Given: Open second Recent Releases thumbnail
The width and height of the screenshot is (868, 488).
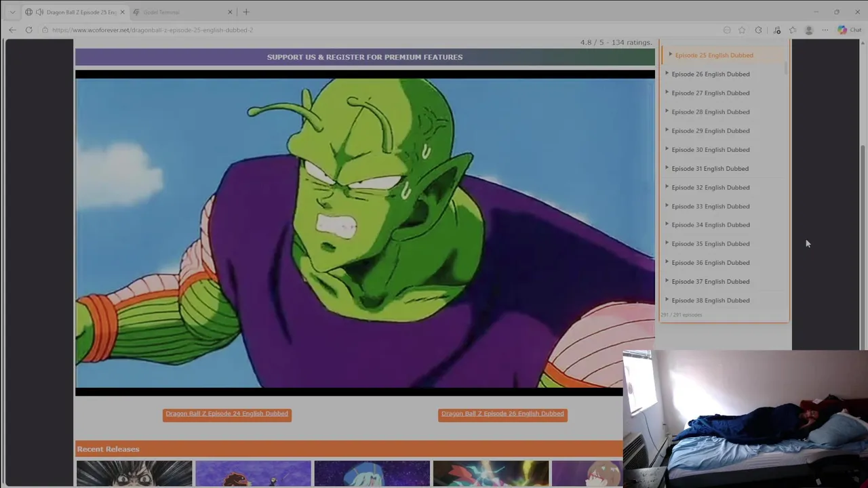Looking at the screenshot, I should (253, 473).
